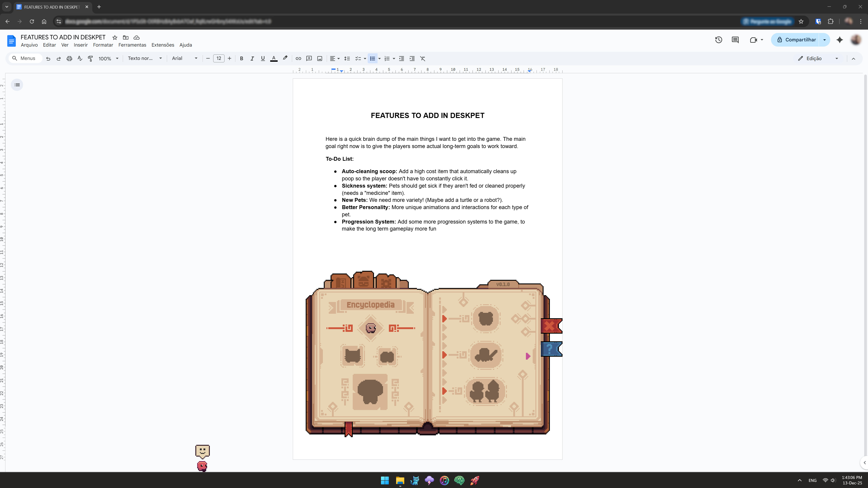Open the Texto normal style dropdown
Screen dimensions: 868x488
pyautogui.click(x=145, y=58)
